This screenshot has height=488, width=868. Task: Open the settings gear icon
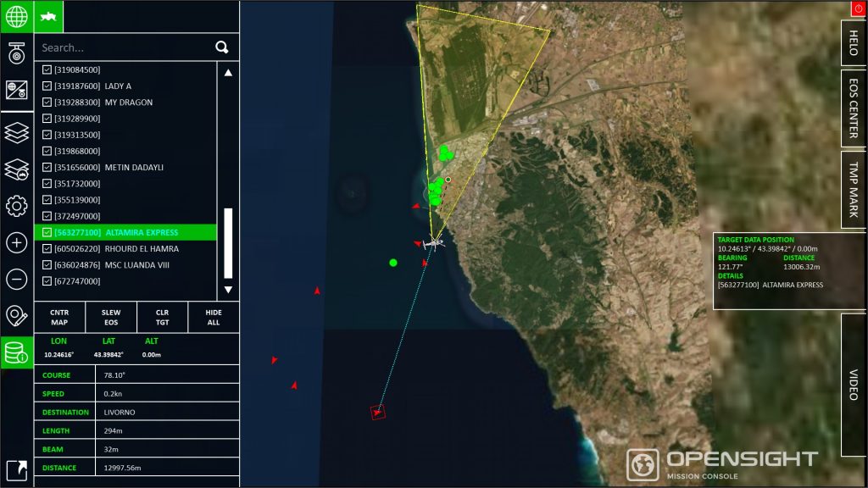click(17, 206)
